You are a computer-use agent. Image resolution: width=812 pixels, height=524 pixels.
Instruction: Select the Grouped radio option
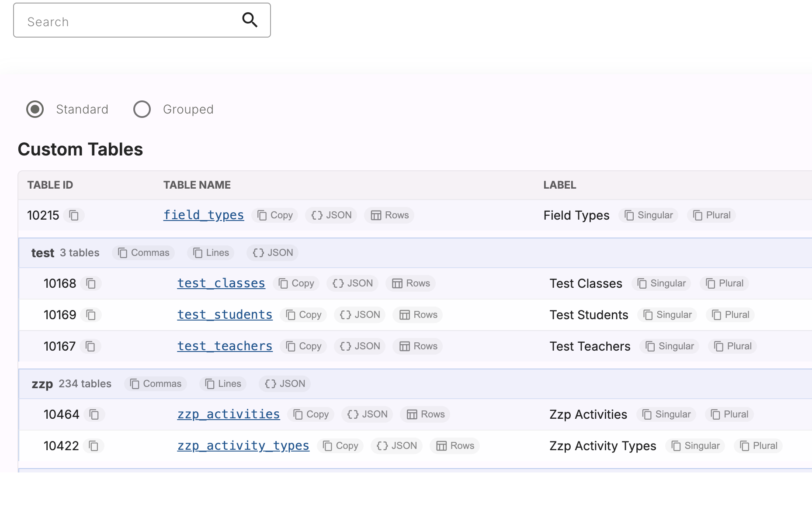[142, 109]
